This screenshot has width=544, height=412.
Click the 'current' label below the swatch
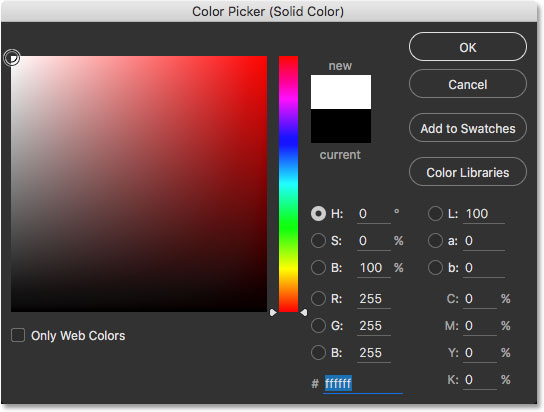tap(340, 155)
